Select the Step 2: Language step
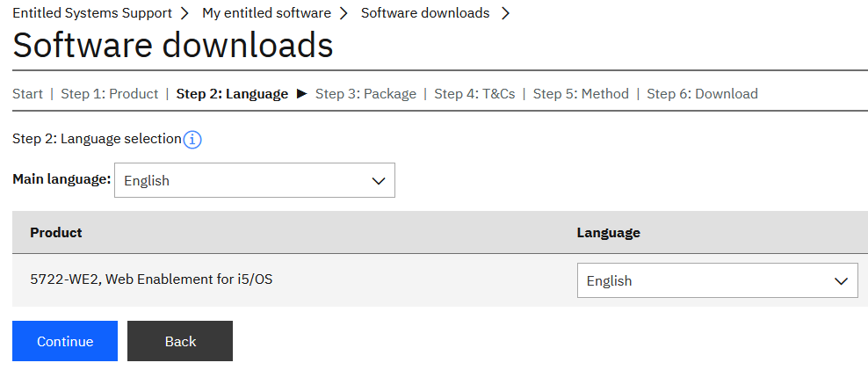 click(x=232, y=93)
